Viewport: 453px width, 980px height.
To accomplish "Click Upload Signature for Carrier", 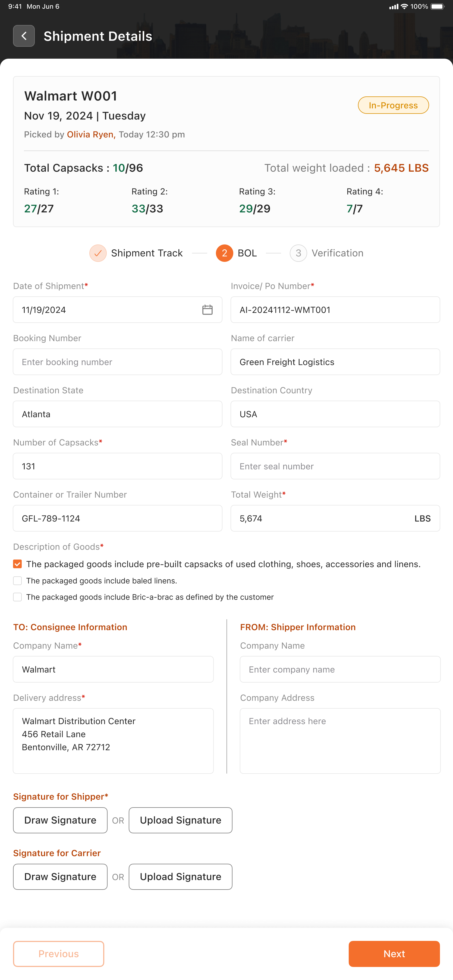I will point(180,877).
